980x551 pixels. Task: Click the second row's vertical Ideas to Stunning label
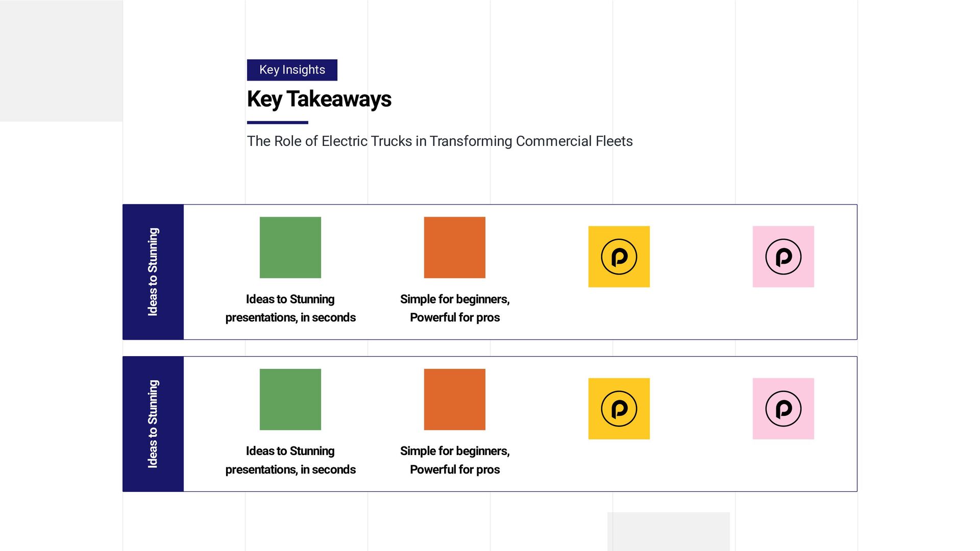[x=153, y=424]
